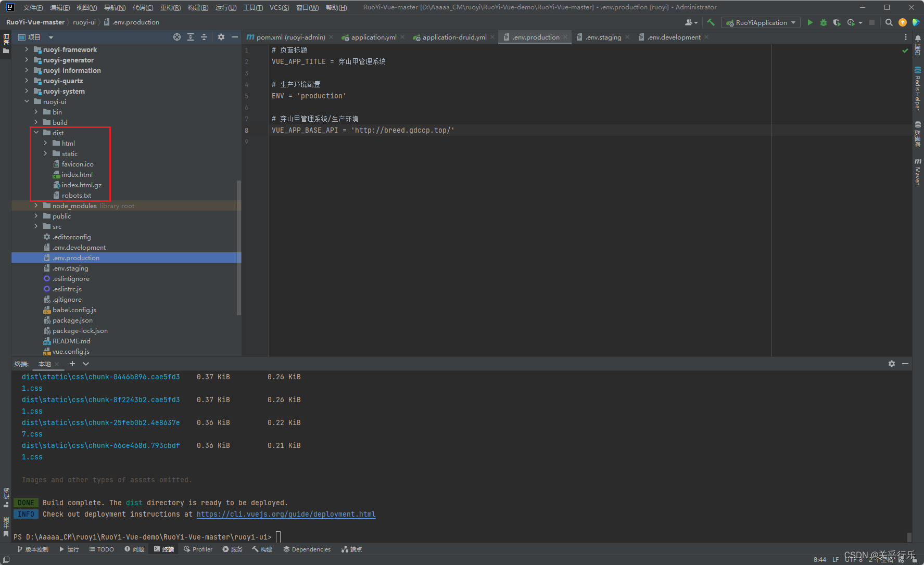Open TODO tool window button
The height and width of the screenshot is (565, 924).
coord(102,549)
